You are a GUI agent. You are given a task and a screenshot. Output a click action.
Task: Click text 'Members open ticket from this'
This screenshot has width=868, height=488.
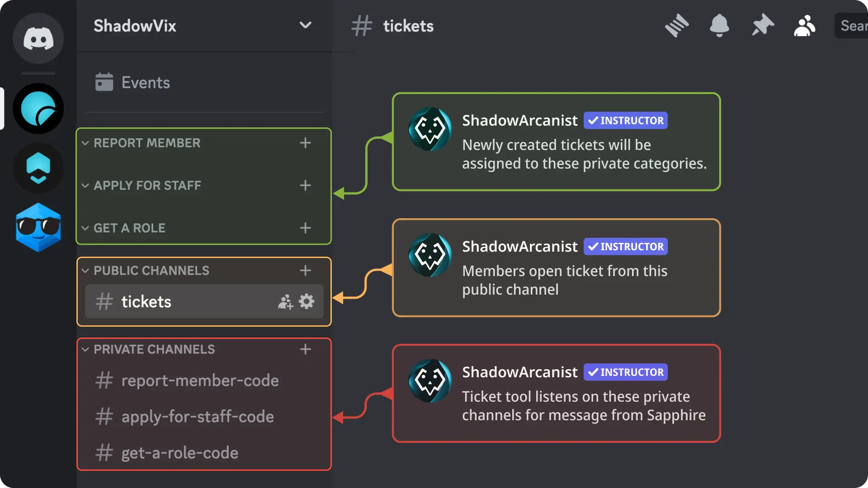tap(565, 271)
